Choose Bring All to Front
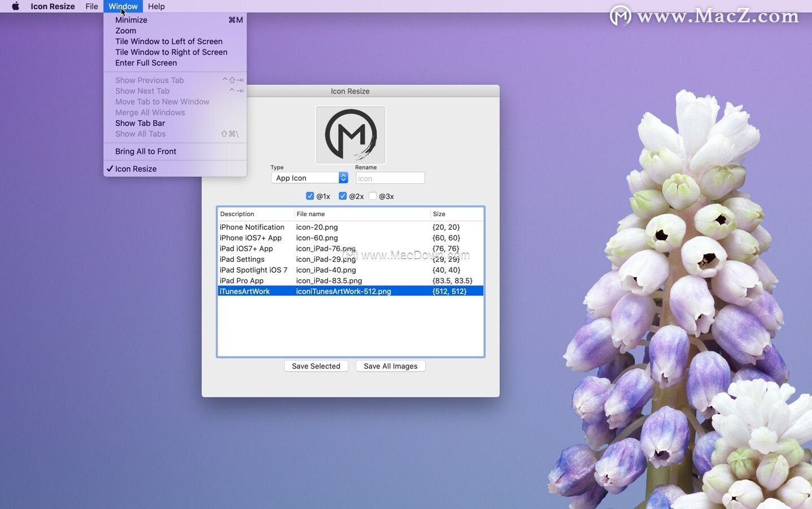 (175, 151)
